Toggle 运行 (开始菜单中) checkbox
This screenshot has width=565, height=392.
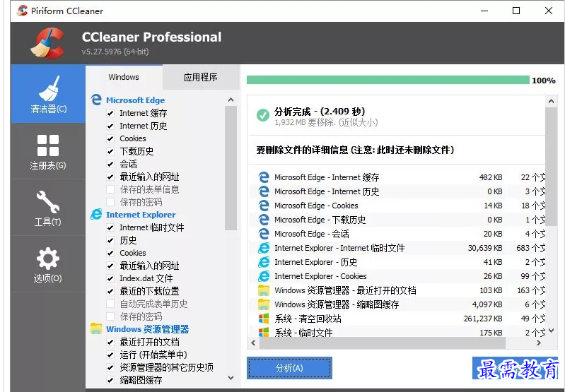click(x=110, y=355)
